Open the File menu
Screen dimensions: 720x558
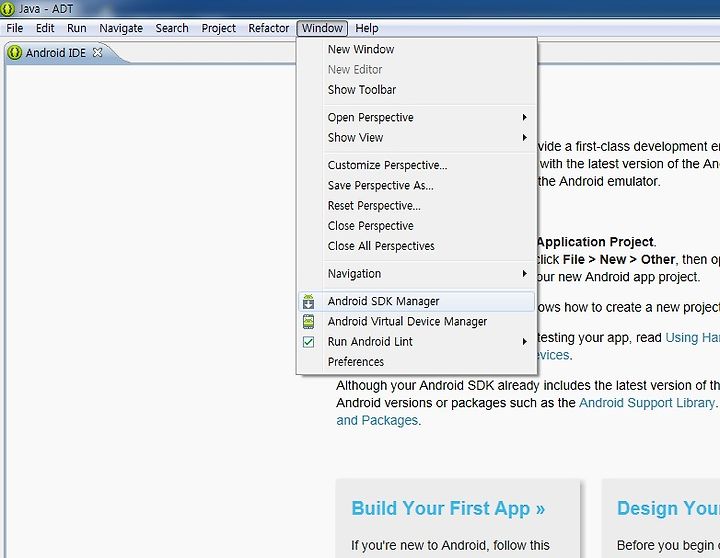[15, 28]
